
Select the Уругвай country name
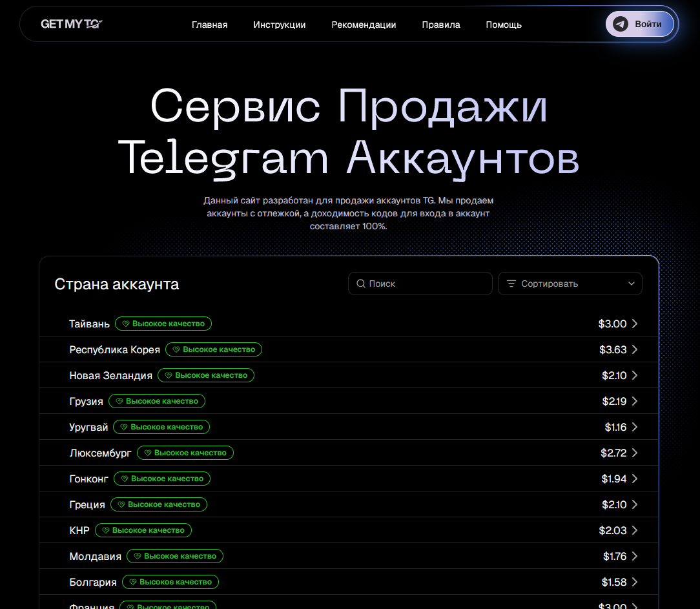tap(88, 428)
